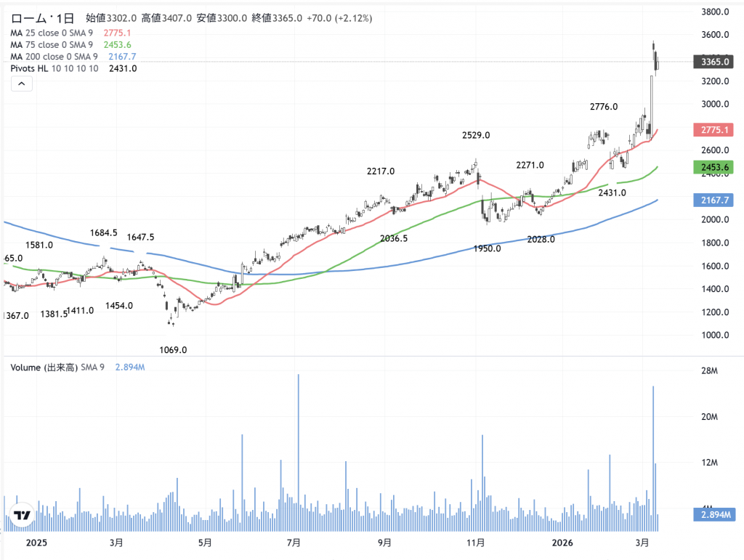Click the TradingView logo icon
The height and width of the screenshot is (560, 744).
pos(23,516)
